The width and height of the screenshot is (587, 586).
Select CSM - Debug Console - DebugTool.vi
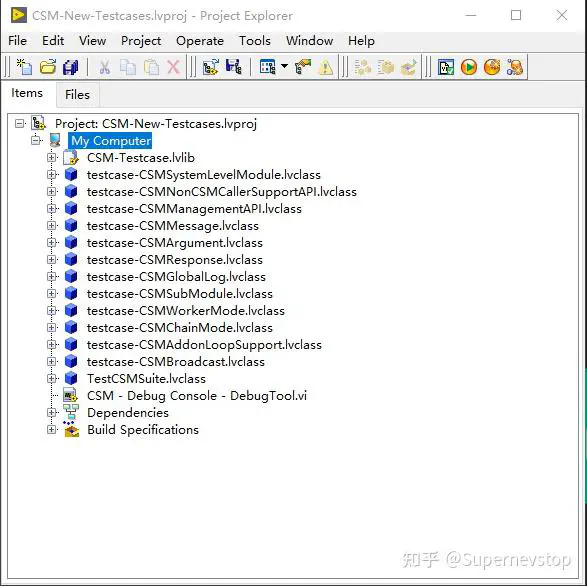click(x=197, y=395)
